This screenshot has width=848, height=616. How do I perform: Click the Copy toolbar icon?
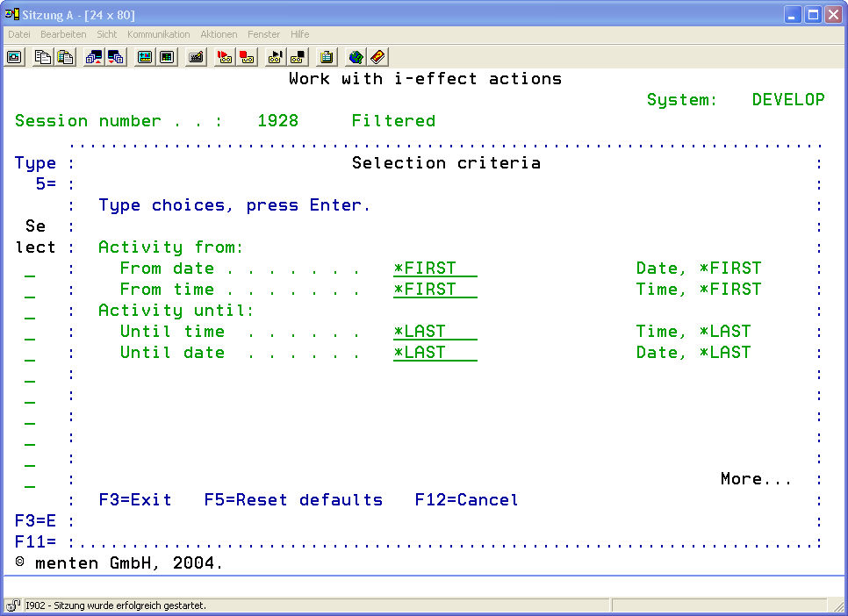(43, 57)
